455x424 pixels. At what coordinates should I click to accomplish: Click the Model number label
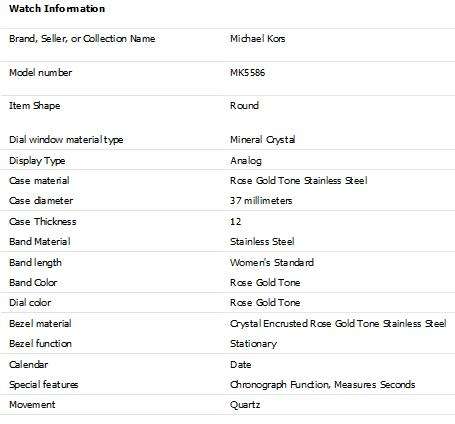tap(40, 73)
